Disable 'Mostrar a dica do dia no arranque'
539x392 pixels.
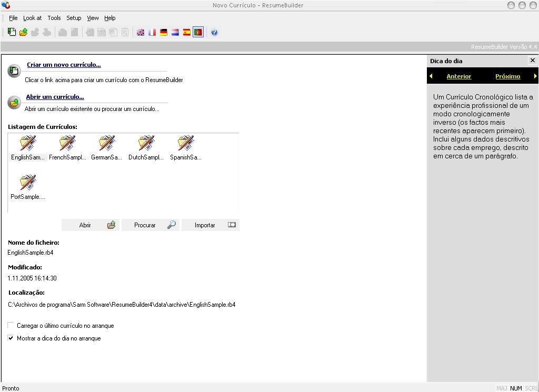tap(11, 338)
